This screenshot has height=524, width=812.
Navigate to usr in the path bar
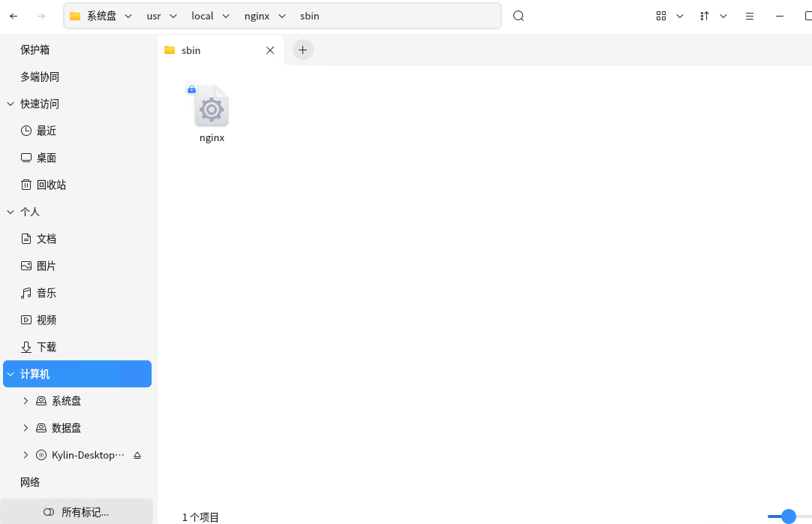(x=154, y=16)
